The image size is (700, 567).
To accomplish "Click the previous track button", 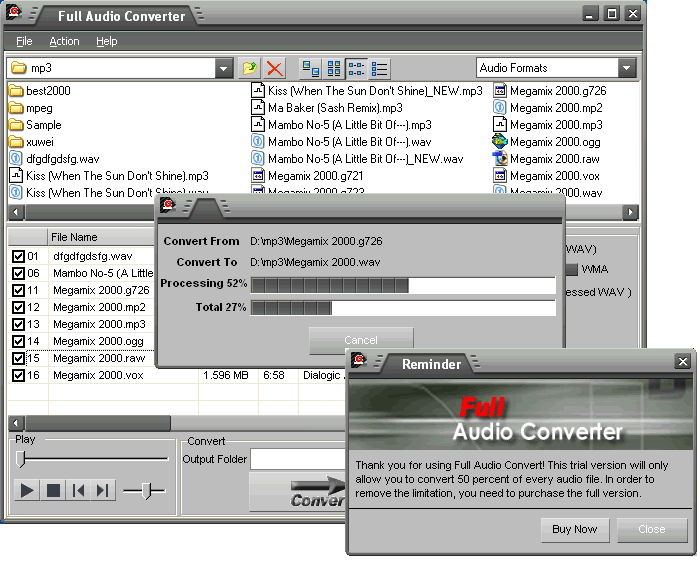I will 79,491.
